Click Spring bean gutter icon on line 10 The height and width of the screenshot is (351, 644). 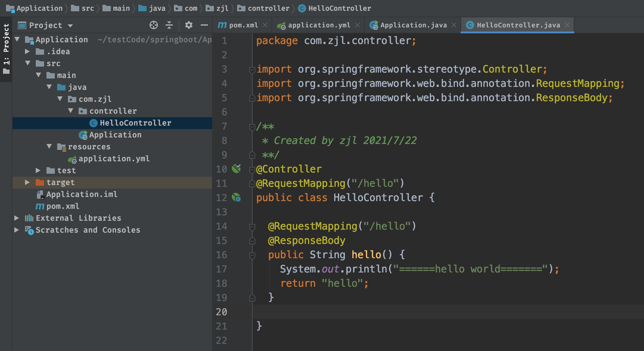(237, 169)
